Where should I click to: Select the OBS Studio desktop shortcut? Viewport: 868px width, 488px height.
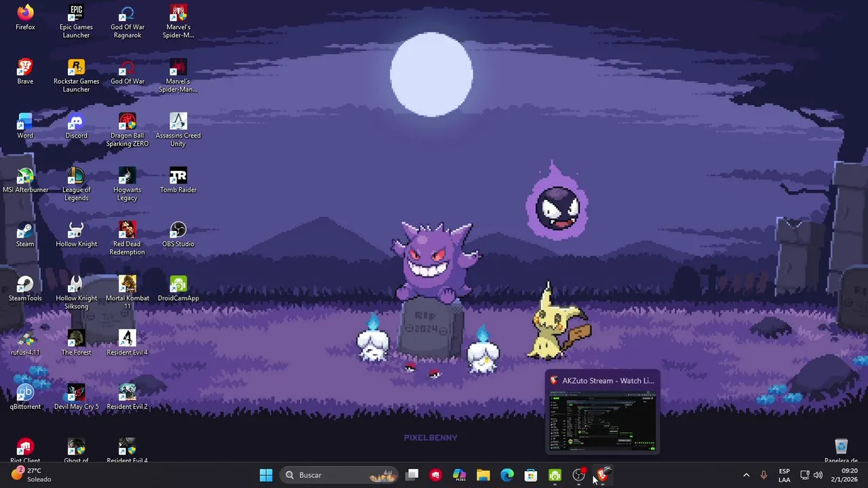(178, 235)
